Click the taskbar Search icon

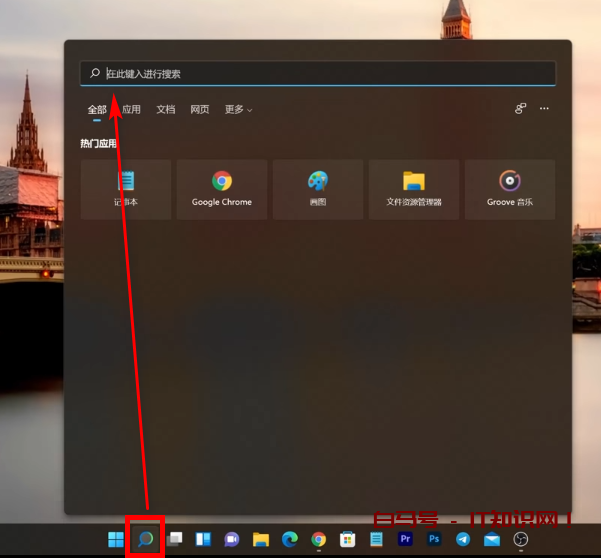(x=145, y=539)
